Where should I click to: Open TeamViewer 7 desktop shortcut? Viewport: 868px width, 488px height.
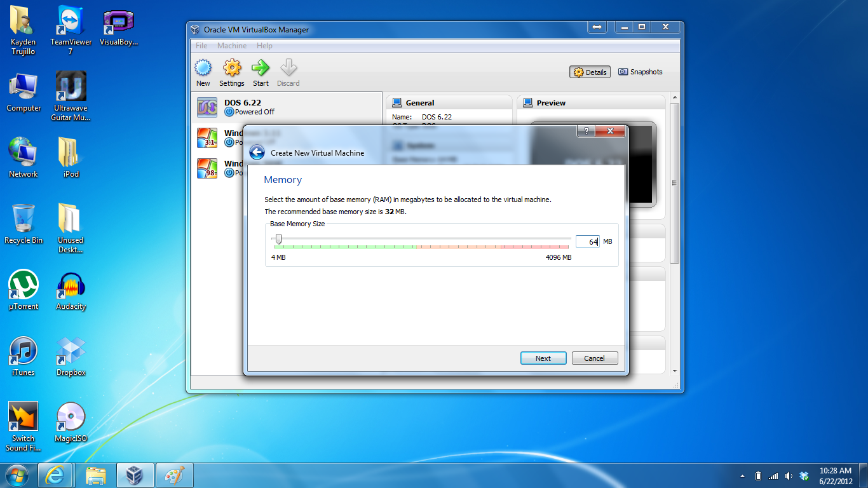[x=71, y=30]
